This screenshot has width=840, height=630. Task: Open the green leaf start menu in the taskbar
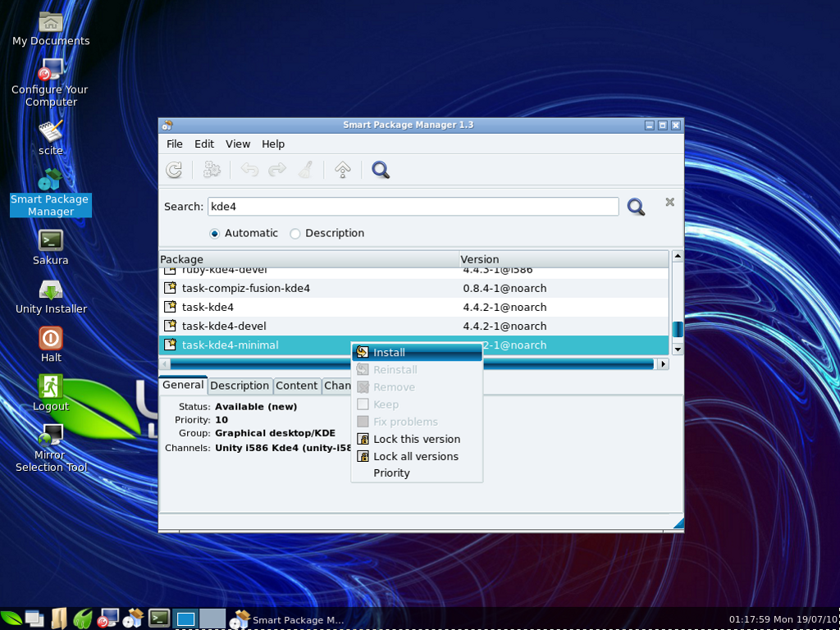(11, 619)
